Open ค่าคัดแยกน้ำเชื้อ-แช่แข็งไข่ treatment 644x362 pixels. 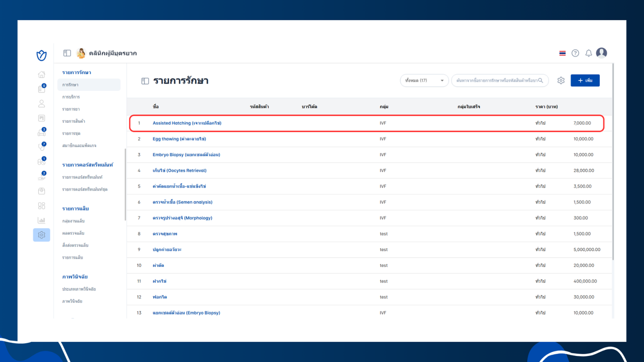179,186
